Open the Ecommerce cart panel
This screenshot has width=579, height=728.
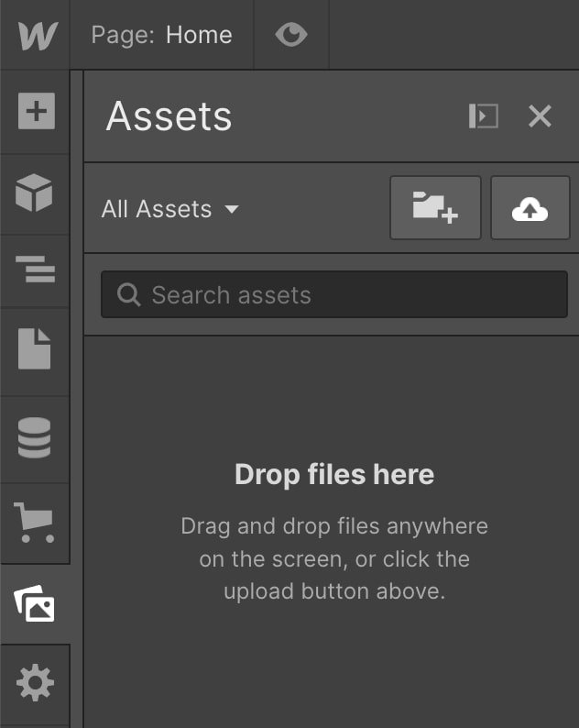(34, 523)
